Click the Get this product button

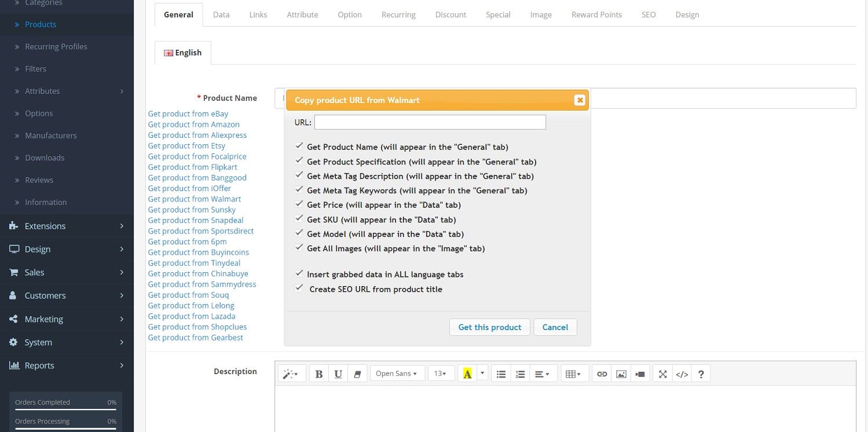[x=490, y=327]
